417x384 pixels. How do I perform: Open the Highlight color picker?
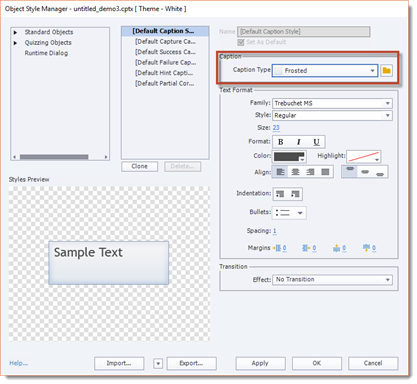click(363, 156)
